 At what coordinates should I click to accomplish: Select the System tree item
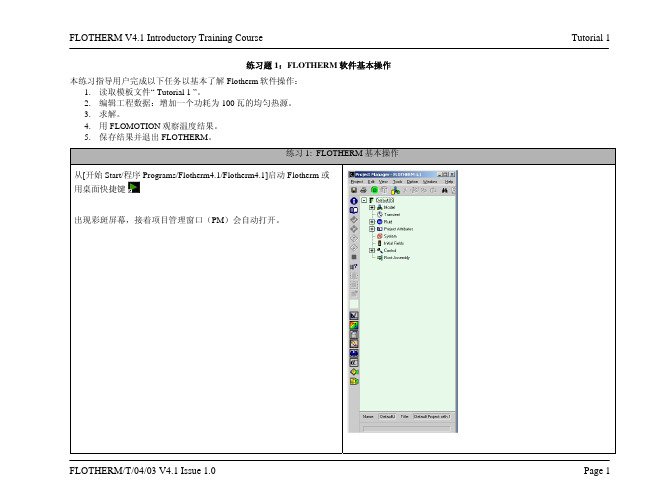pyautogui.click(x=390, y=236)
